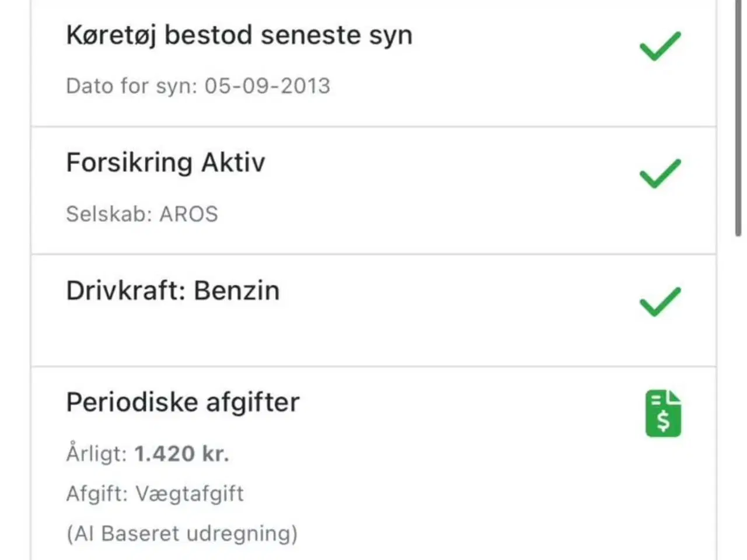Image resolution: width=747 pixels, height=560 pixels.
Task: Select the Drivkraft label
Action: point(125,290)
